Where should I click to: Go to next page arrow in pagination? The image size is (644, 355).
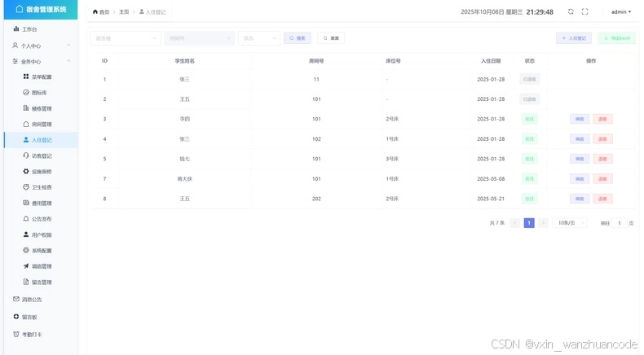tap(543, 223)
